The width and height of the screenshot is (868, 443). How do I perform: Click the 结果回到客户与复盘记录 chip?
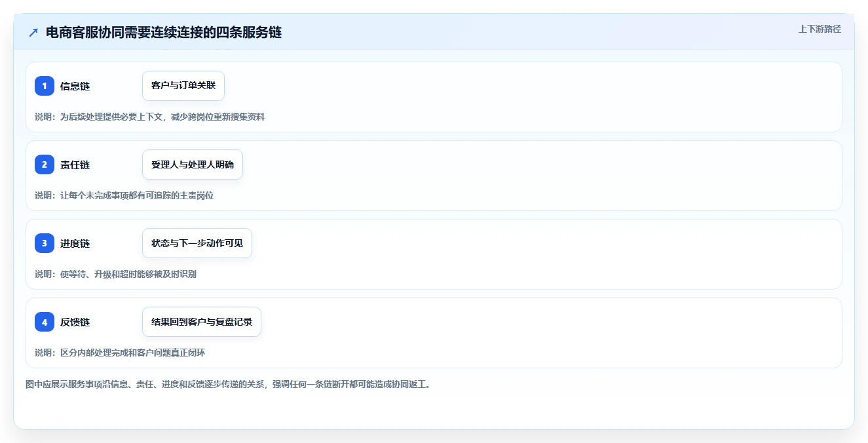pos(202,322)
